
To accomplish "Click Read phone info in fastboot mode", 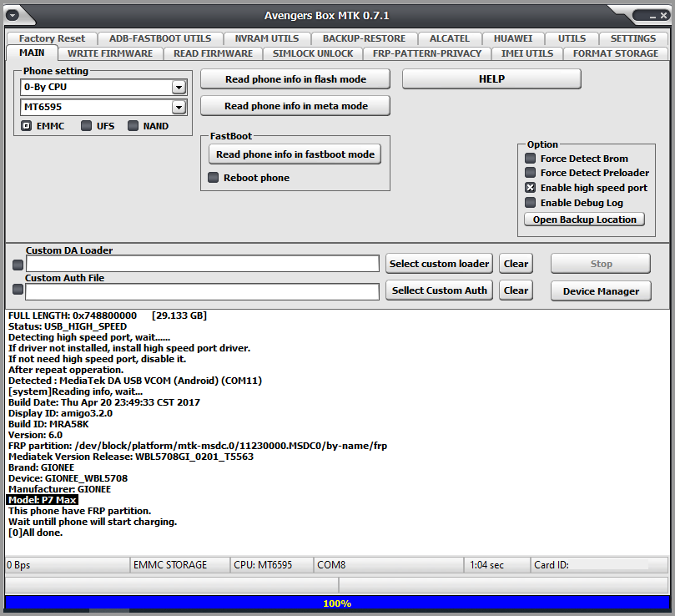I will 295,154.
